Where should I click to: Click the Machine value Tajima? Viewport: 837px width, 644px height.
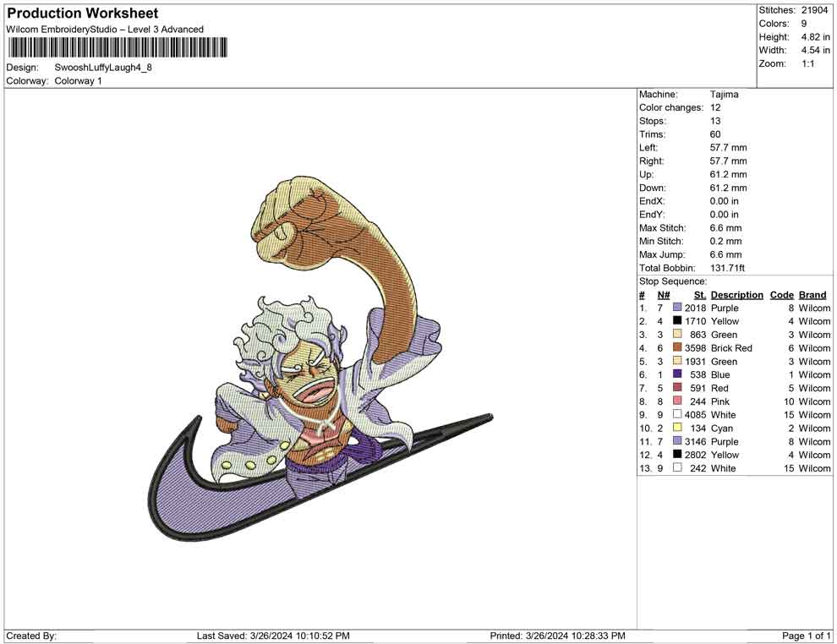(724, 95)
